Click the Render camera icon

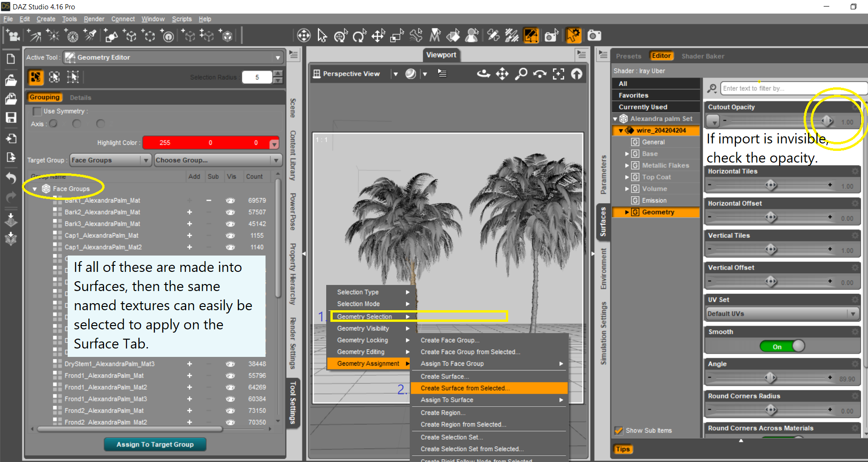pyautogui.click(x=594, y=36)
